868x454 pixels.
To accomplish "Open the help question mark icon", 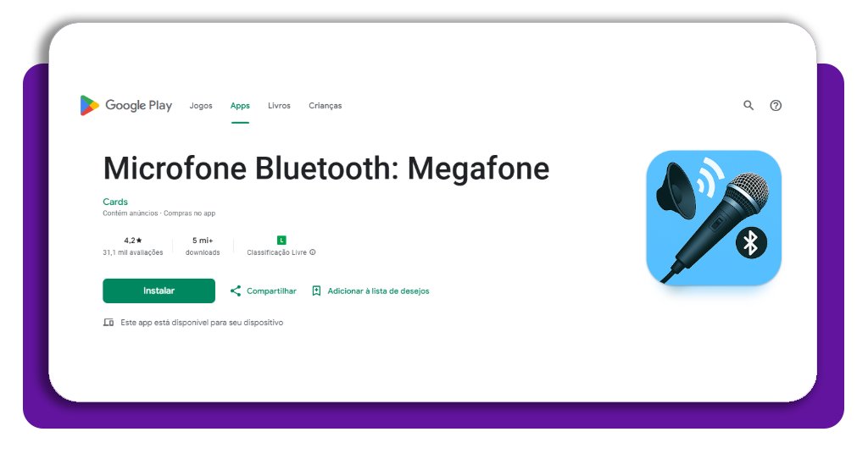I will point(776,105).
